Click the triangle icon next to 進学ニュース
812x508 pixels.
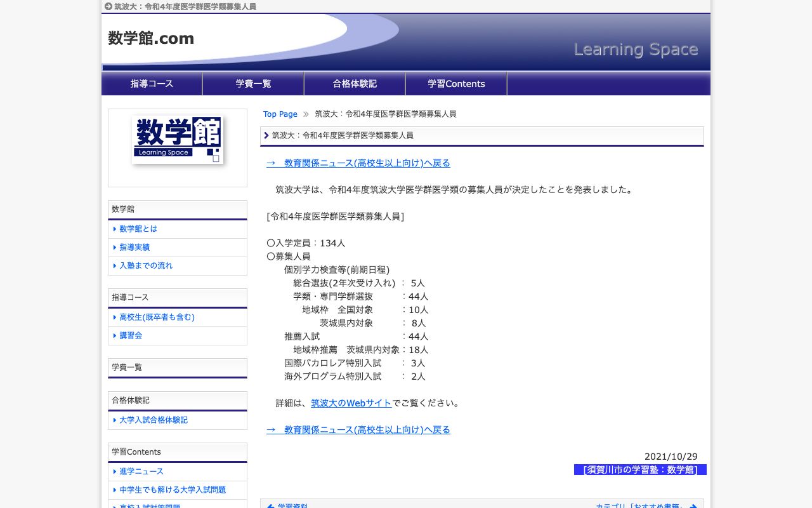pos(114,472)
